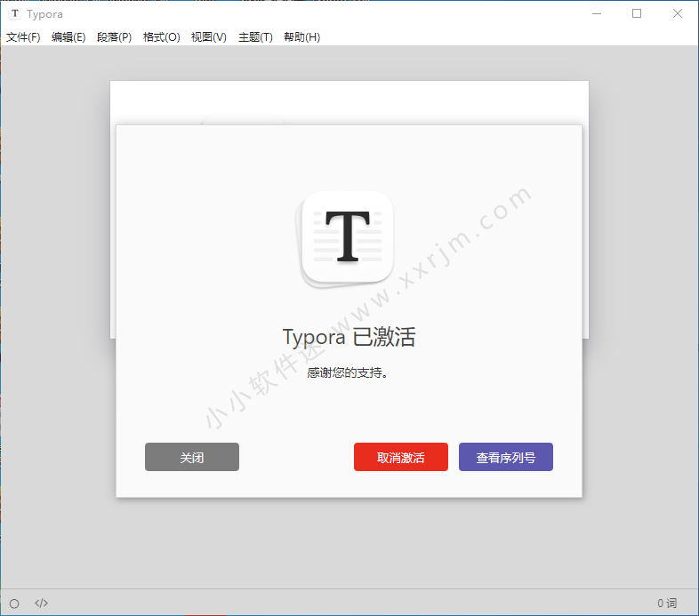Click the purple 查看序列号 button
This screenshot has height=616, width=699.
[506, 457]
